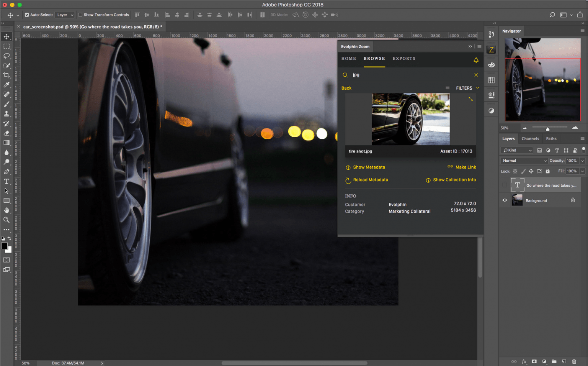Select the Dodge tool
The width and height of the screenshot is (588, 366).
(x=7, y=162)
